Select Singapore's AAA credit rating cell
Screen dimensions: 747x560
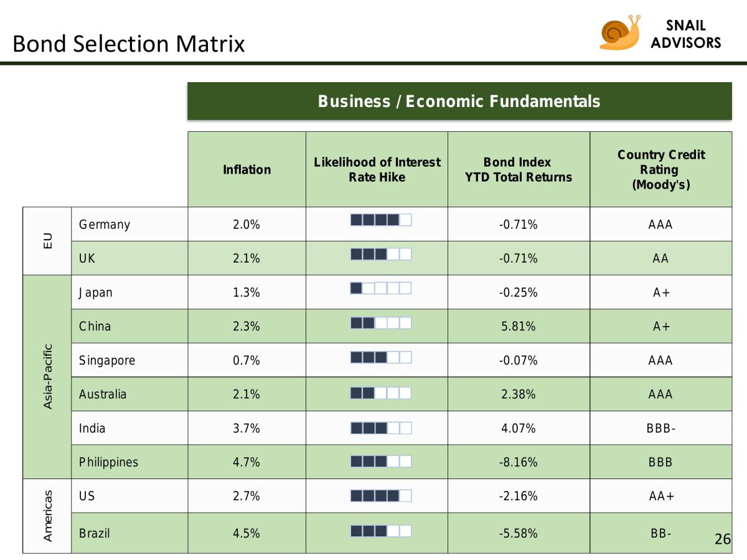click(x=661, y=360)
